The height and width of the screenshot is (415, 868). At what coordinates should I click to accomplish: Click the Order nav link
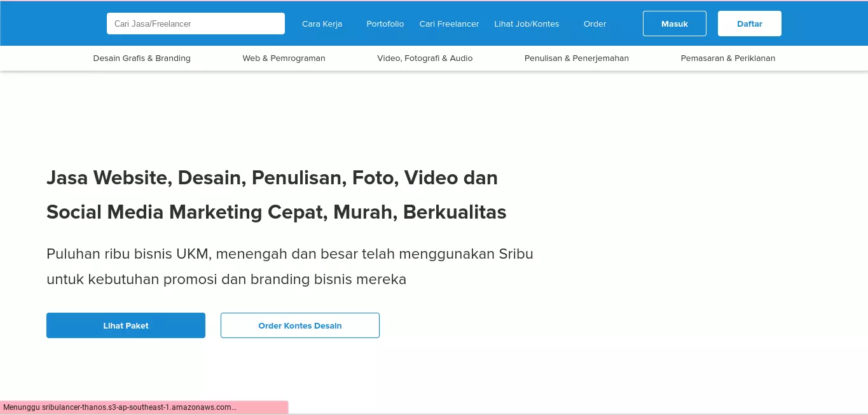tap(595, 24)
